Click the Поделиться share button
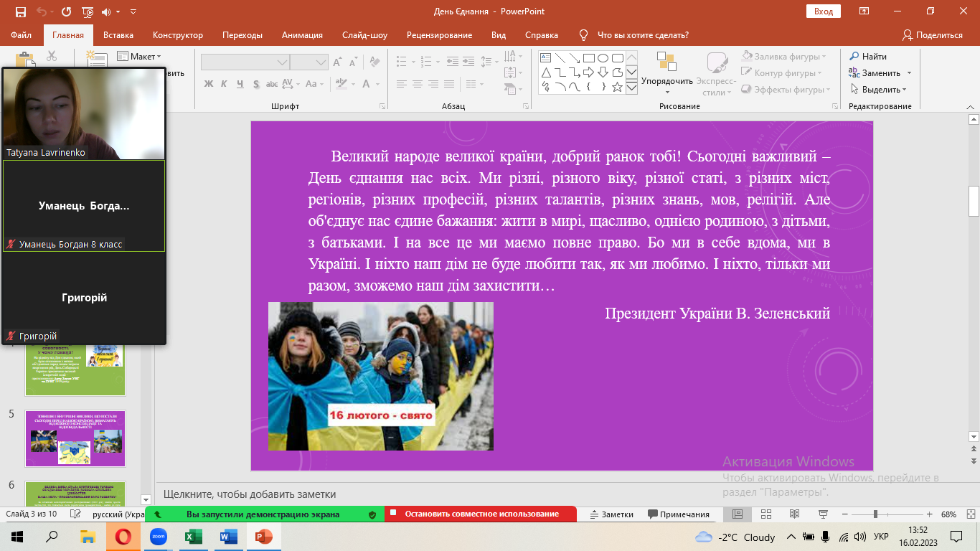Image resolution: width=980 pixels, height=551 pixels. click(x=933, y=35)
